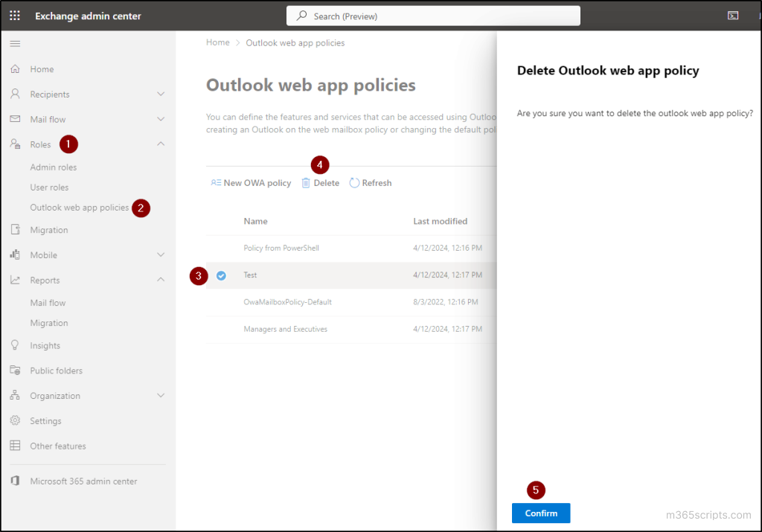Open the Migration section via its icon

[x=16, y=230]
